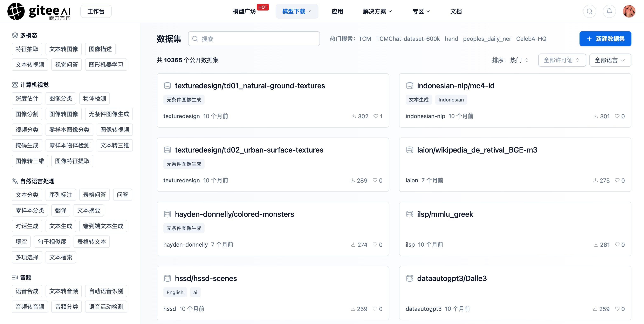
Task: Toggle the 自动语音识别 filter tag
Action: (106, 291)
